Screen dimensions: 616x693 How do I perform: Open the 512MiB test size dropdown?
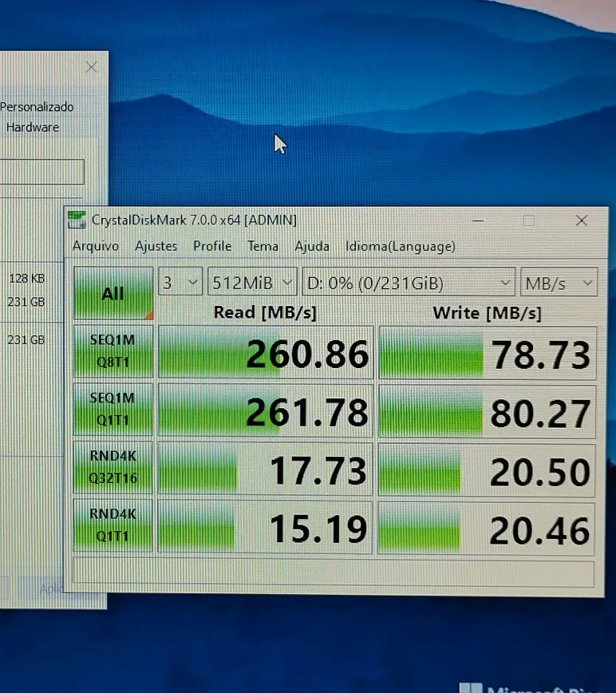point(252,282)
